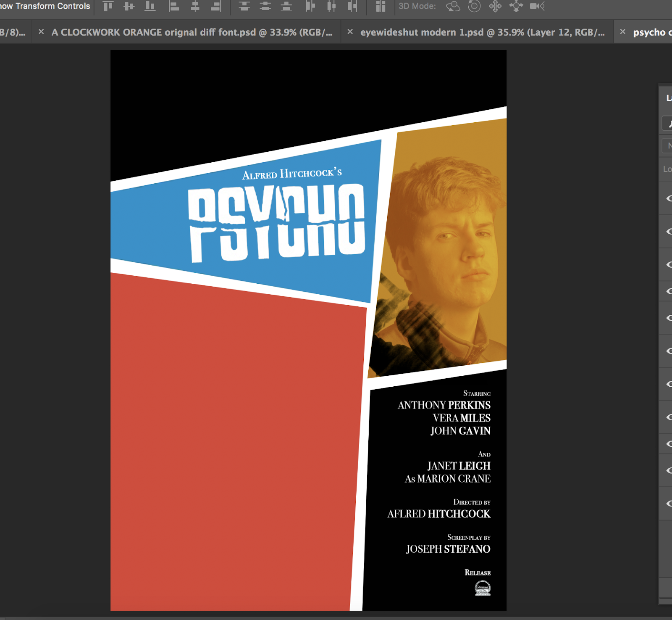
Task: Distribute layers by vertical centers
Action: coord(265,6)
